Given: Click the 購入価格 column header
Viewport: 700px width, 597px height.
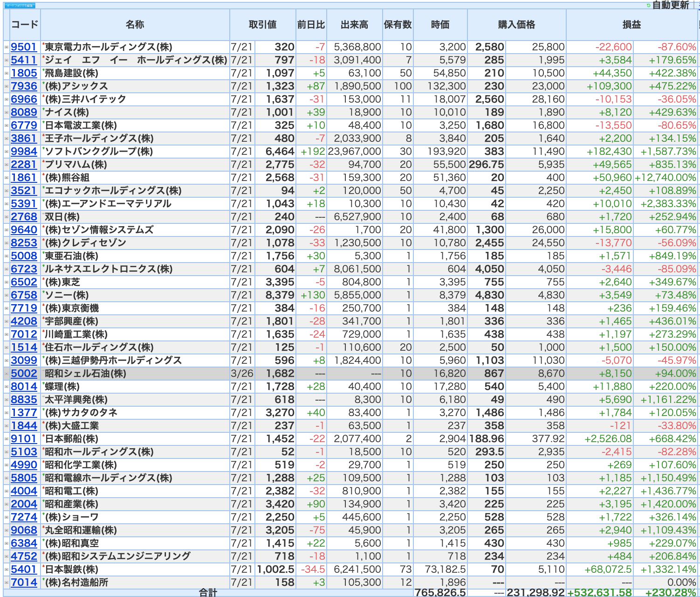Looking at the screenshot, I should 517,25.
